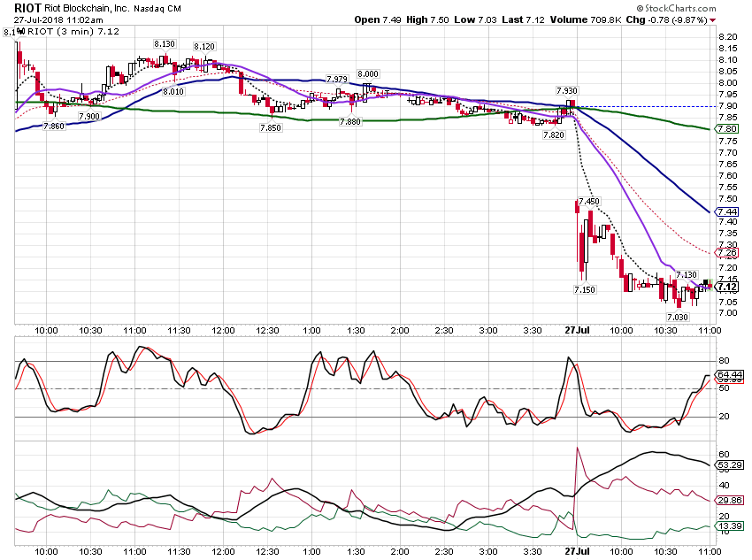Click the 7.900 low price label
This screenshot has height=560, width=752.
[89, 116]
